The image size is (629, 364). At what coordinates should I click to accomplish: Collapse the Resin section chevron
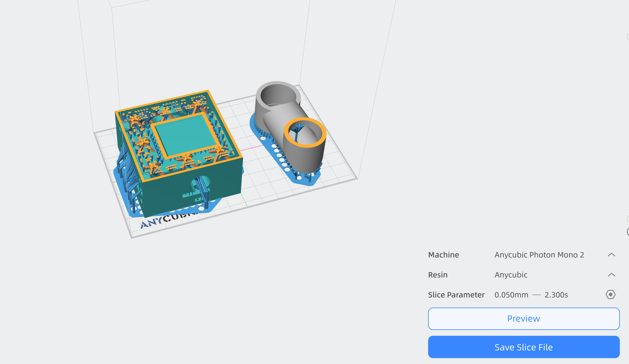click(x=611, y=275)
